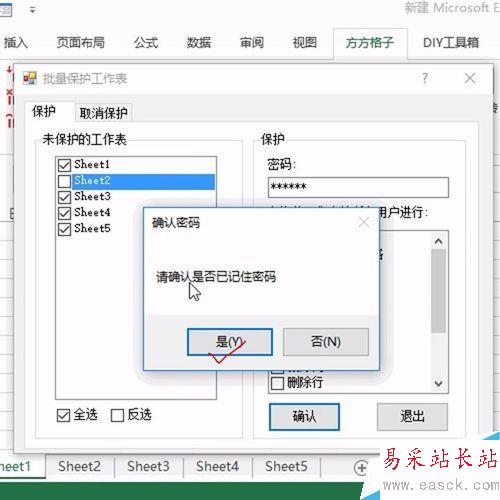Close the 批量保护工作表 dialog
Viewport: 500px width, 500px height.
(x=470, y=79)
